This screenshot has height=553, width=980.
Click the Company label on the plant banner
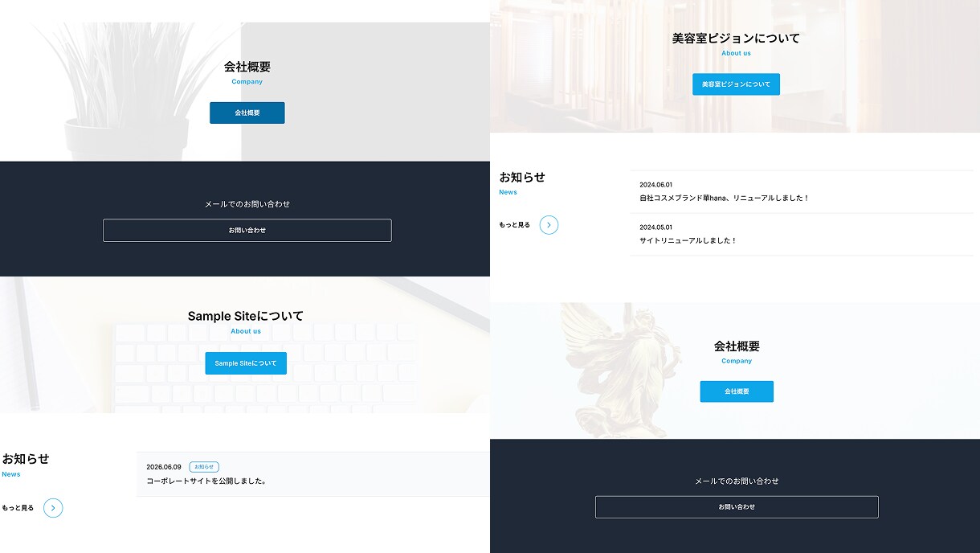(247, 82)
